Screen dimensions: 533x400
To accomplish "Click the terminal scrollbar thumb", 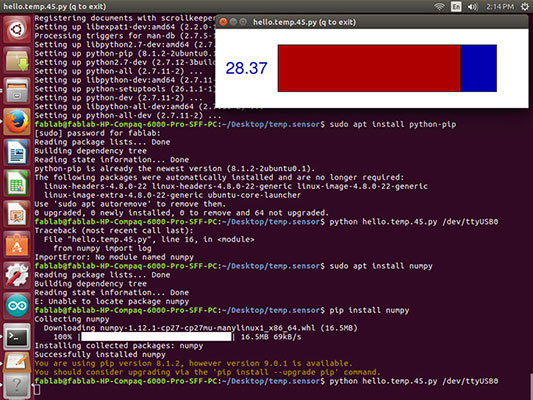I will [531, 386].
